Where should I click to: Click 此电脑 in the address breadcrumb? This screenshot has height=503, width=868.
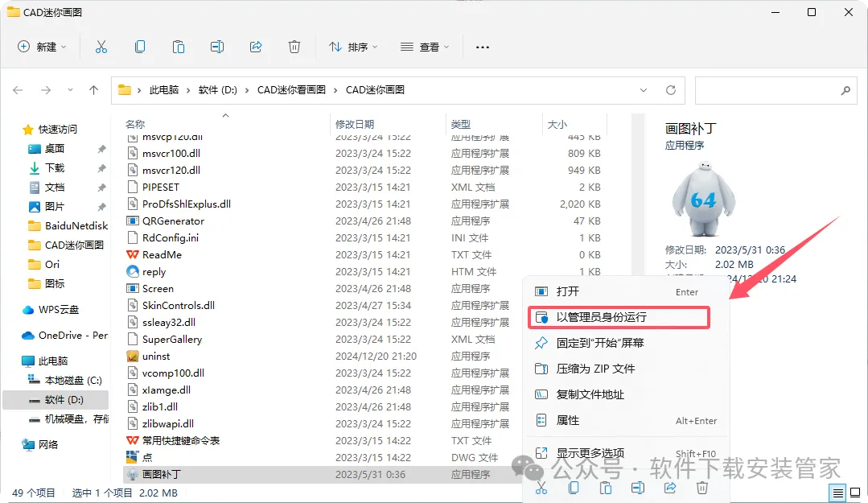164,90
